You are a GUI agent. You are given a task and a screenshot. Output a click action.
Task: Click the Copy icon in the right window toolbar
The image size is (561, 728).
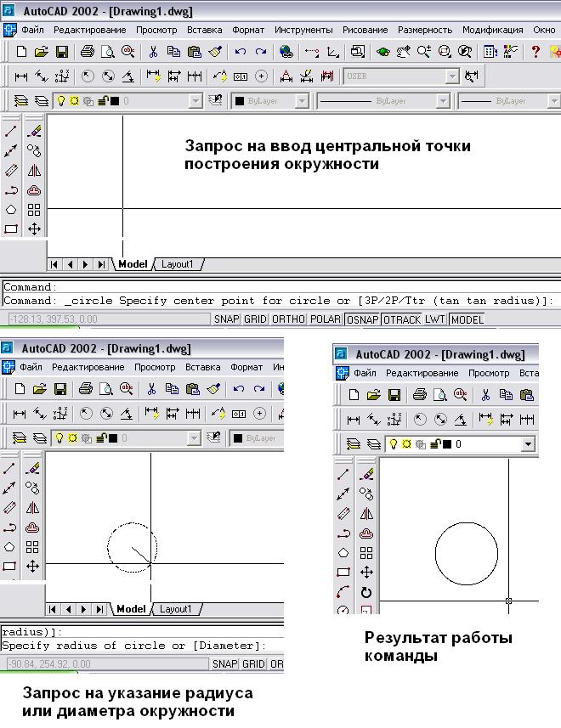pyautogui.click(x=506, y=395)
